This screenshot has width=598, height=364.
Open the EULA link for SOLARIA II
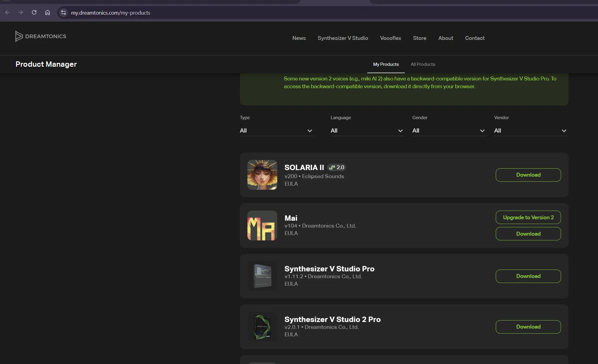[291, 184]
